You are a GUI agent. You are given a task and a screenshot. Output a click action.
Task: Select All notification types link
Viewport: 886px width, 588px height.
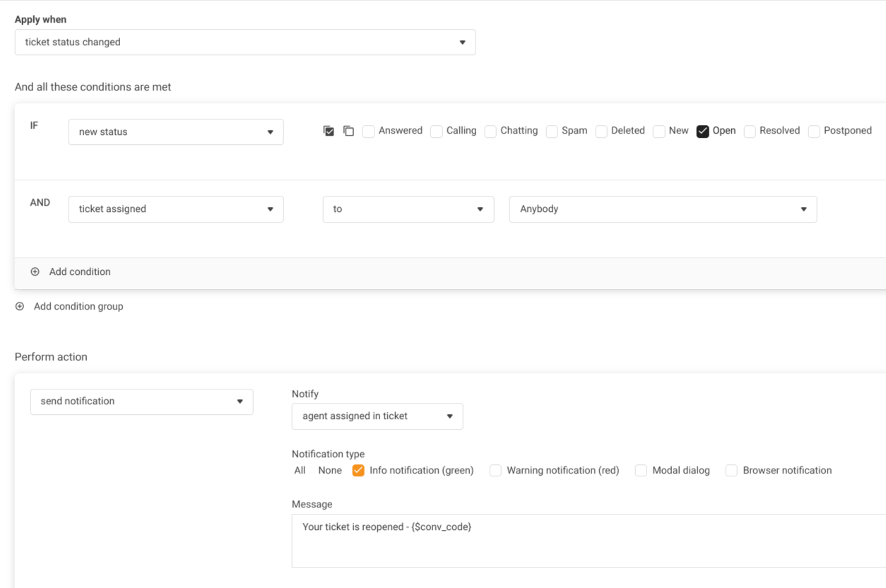(300, 471)
